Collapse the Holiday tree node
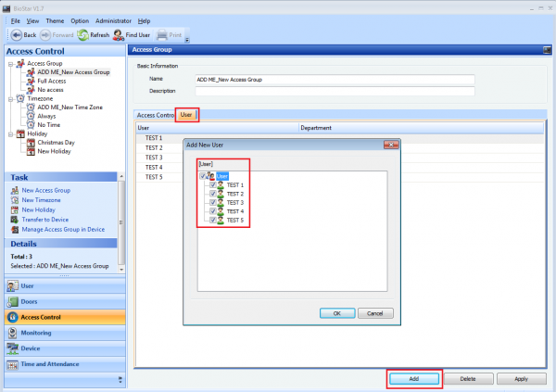556x392 pixels. 9,133
